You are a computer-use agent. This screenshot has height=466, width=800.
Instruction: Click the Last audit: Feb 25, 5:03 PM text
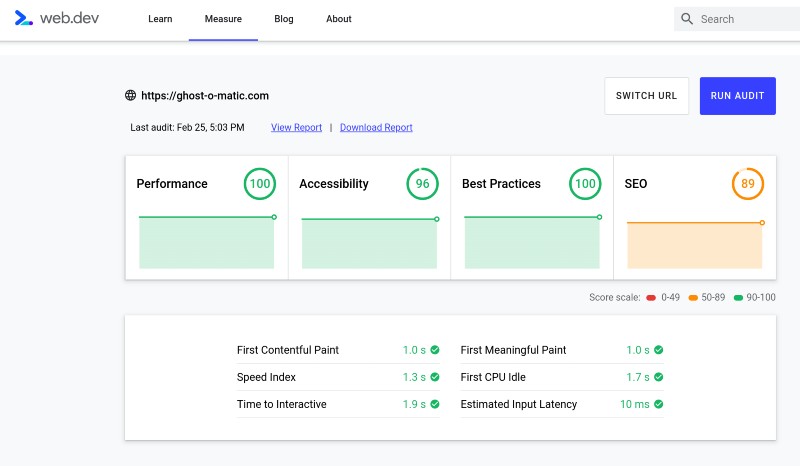(x=187, y=127)
